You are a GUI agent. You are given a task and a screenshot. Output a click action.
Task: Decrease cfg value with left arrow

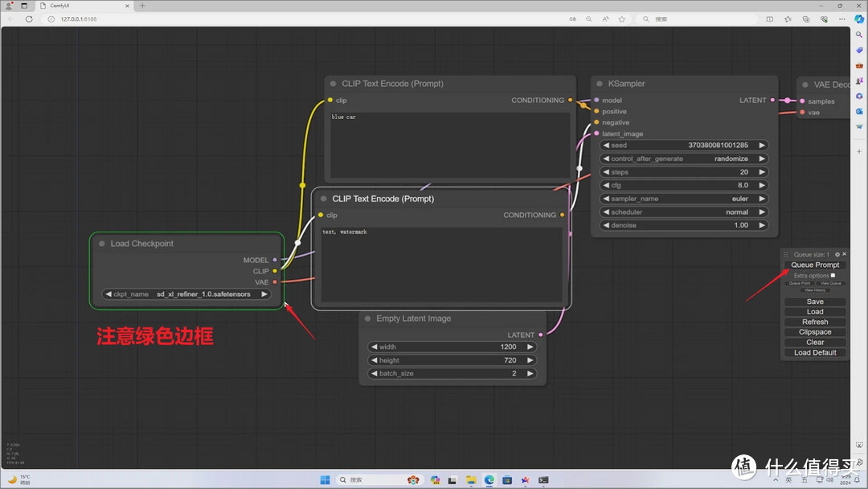click(606, 186)
